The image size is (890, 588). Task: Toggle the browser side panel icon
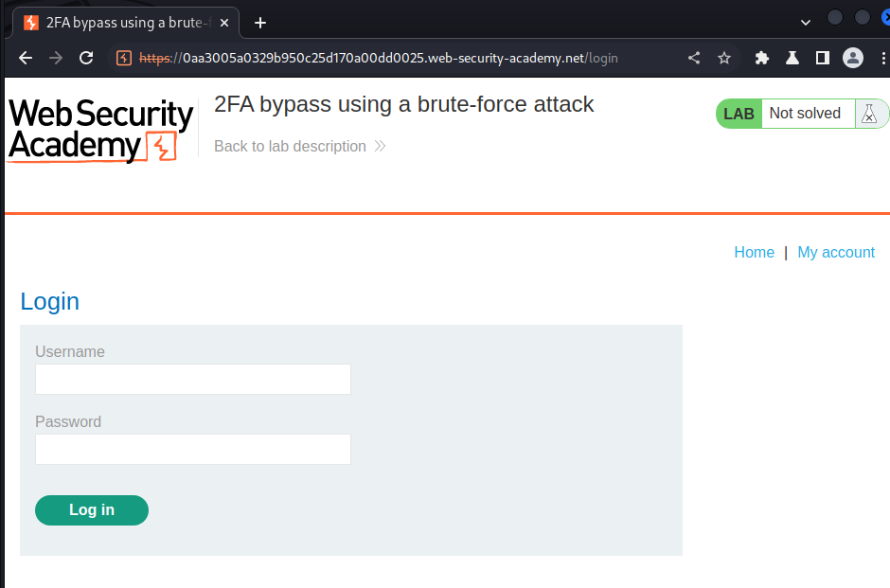[x=823, y=58]
